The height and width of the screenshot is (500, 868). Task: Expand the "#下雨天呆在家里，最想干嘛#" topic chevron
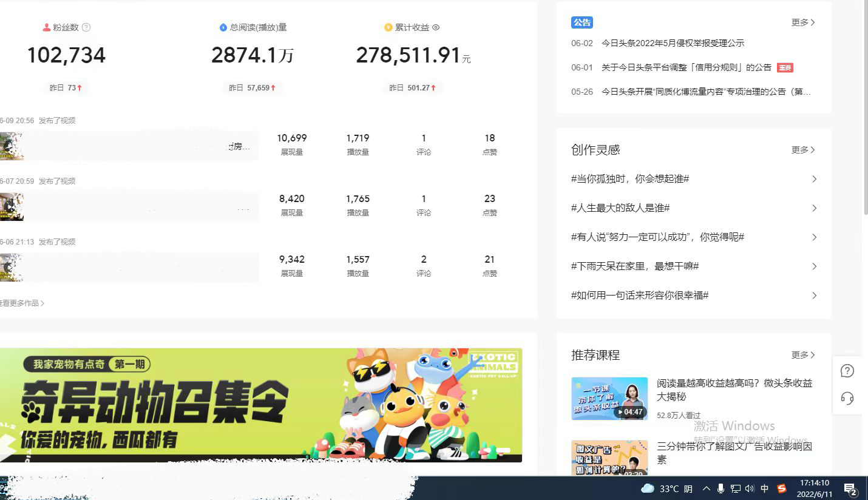(814, 266)
